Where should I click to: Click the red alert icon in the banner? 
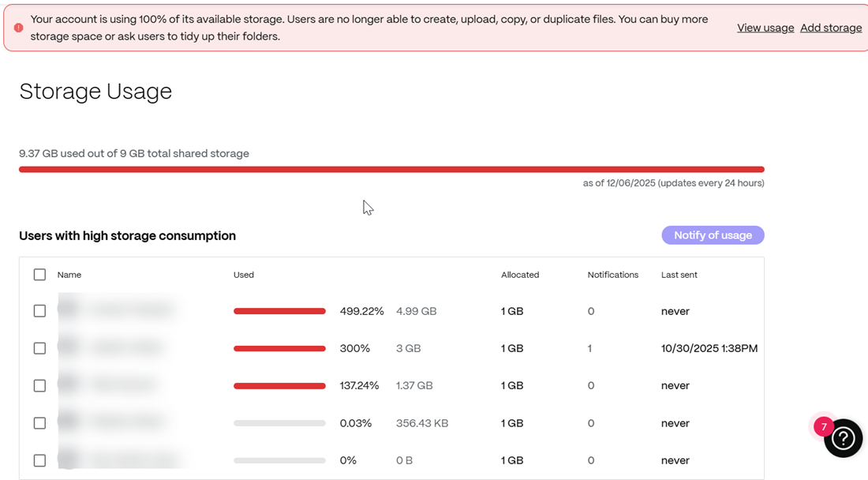pyautogui.click(x=19, y=28)
